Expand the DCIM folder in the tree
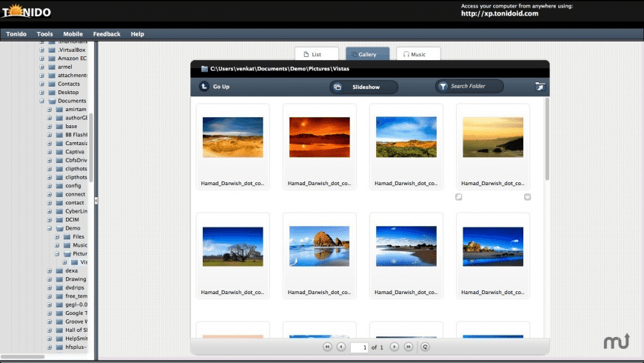644x363 pixels. click(50, 220)
